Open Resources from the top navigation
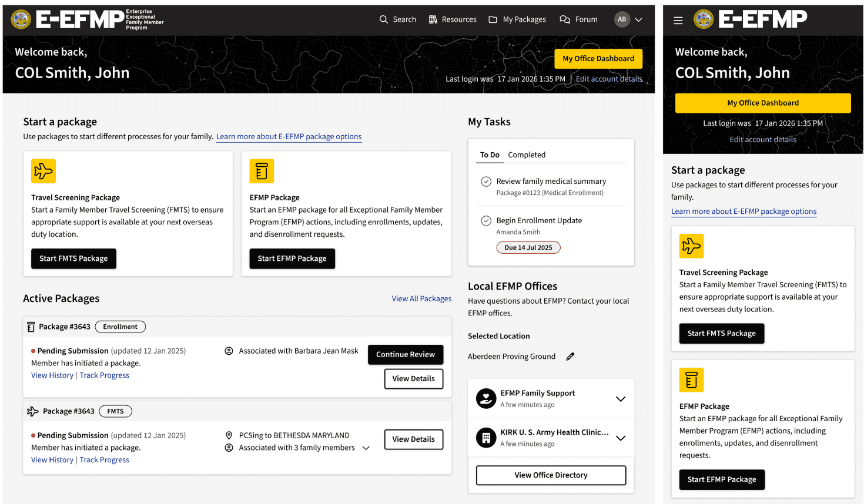Viewport: 864px width, 504px height. (453, 19)
